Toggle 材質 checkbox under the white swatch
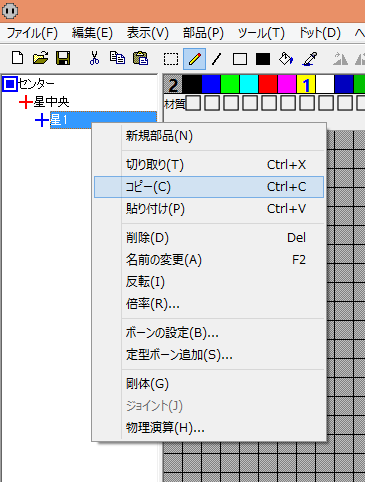Viewport: 365px width, 482px height. click(x=326, y=103)
